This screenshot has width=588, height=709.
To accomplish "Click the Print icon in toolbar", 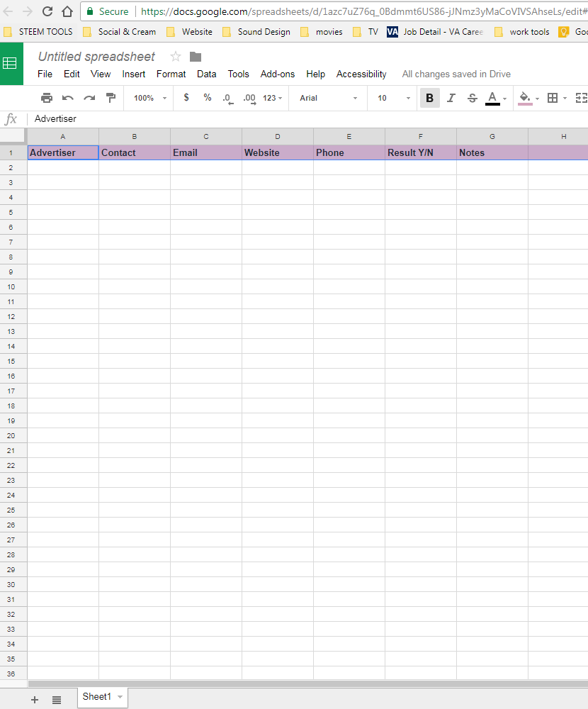I will tap(47, 98).
